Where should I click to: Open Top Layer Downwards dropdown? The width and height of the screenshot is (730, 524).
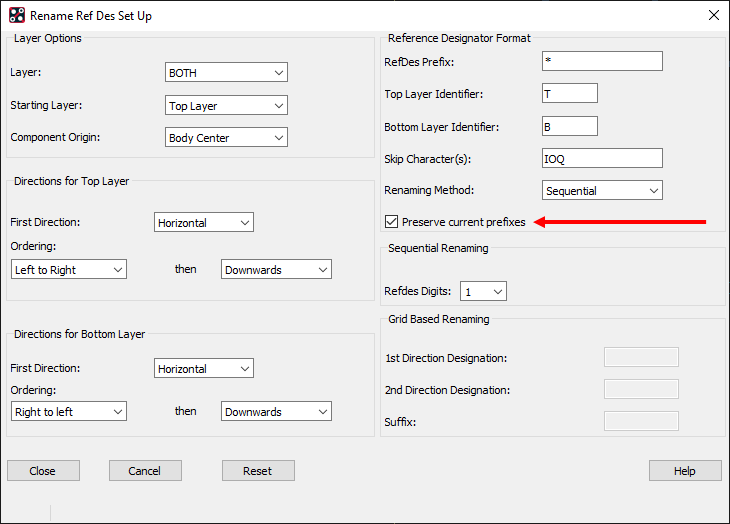tap(277, 269)
